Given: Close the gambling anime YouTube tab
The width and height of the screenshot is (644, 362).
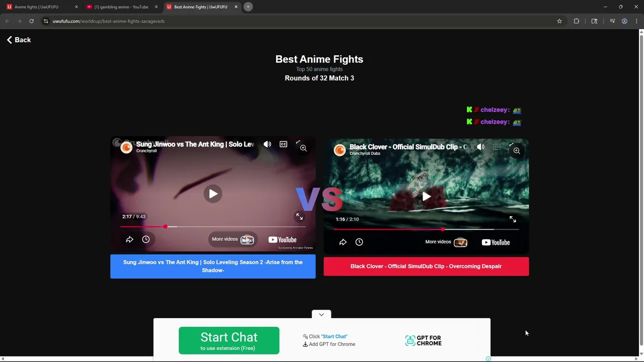Looking at the screenshot, I should coord(156,7).
